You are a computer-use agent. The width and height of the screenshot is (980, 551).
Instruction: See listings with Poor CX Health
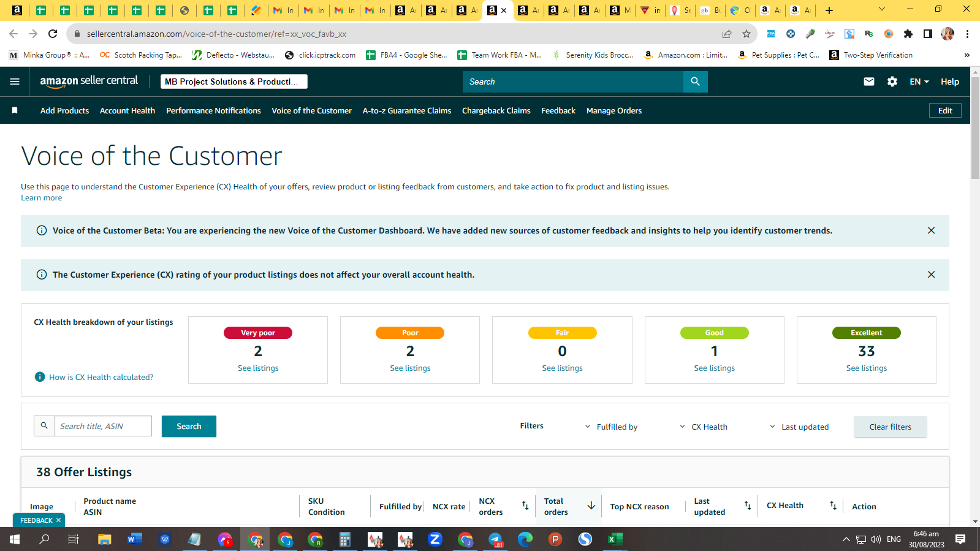tap(410, 368)
